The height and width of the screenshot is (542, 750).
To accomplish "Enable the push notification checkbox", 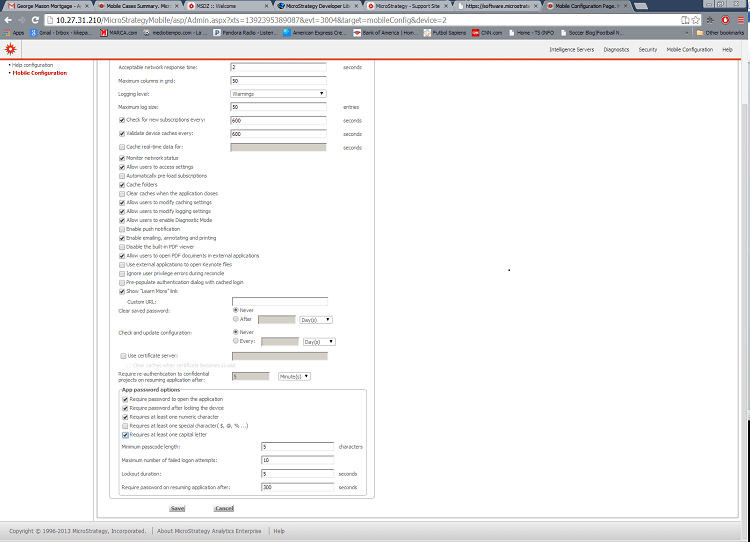I will 121,229.
